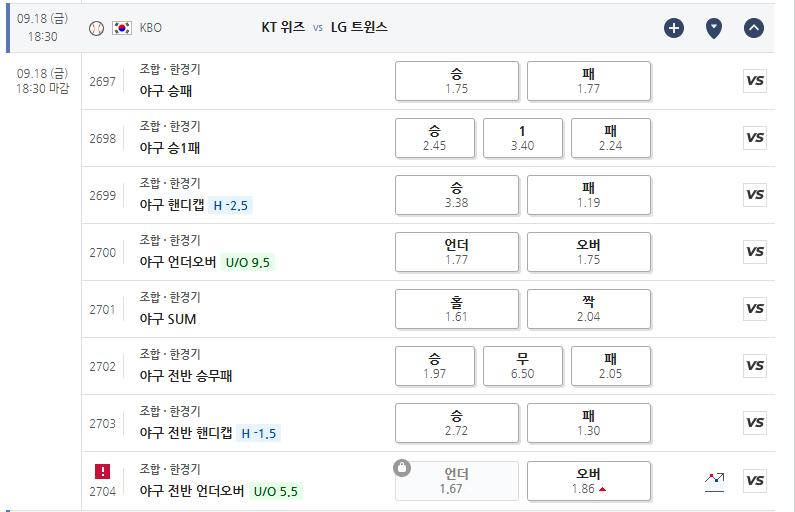
Task: Open VS comparison for game 2697
Action: (755, 81)
